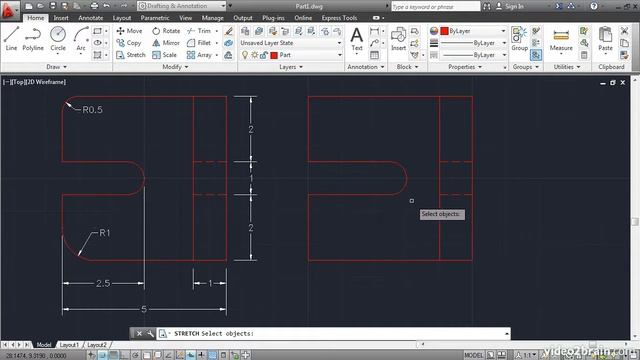Expand the Modify panel
The image size is (640, 360).
click(x=175, y=67)
